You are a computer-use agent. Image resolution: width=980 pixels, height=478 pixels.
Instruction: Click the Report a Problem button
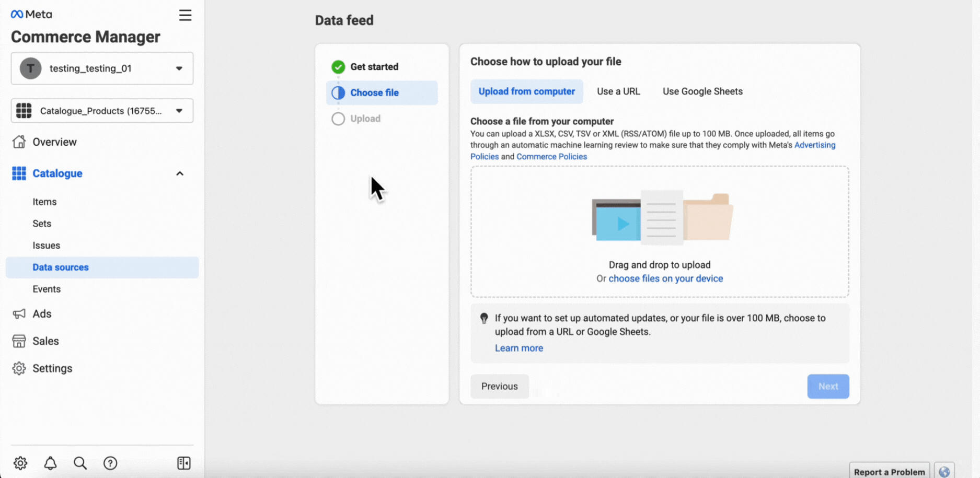(889, 471)
